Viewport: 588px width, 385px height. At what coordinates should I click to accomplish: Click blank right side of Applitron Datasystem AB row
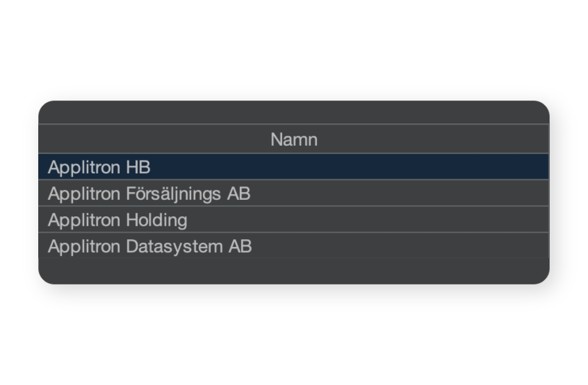(400, 246)
